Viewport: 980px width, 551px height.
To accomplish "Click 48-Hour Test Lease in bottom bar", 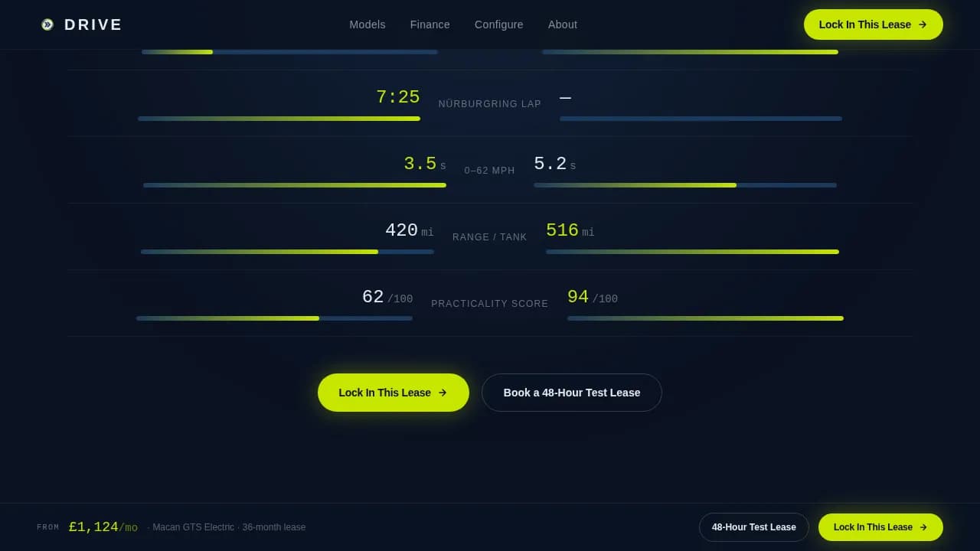I will [x=753, y=527].
